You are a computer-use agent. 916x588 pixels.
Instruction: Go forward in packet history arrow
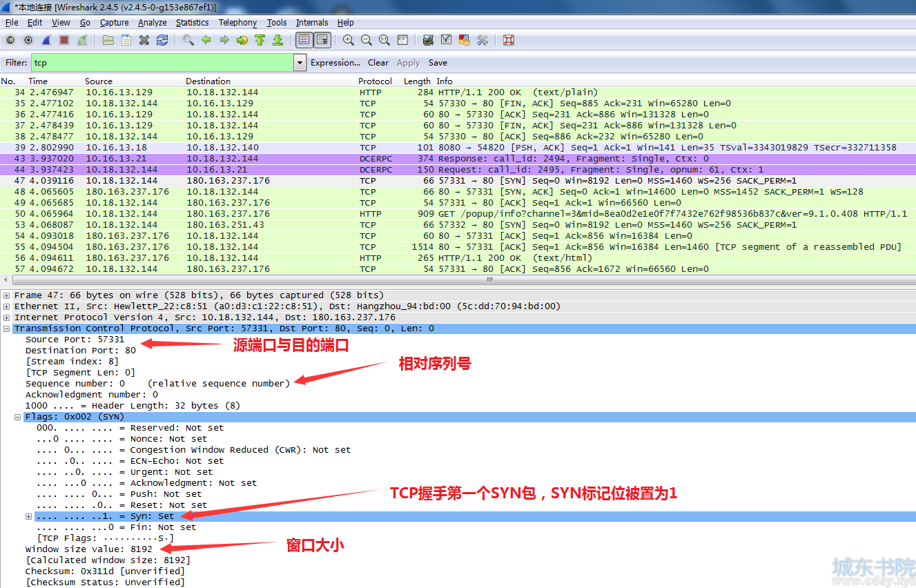[x=224, y=40]
